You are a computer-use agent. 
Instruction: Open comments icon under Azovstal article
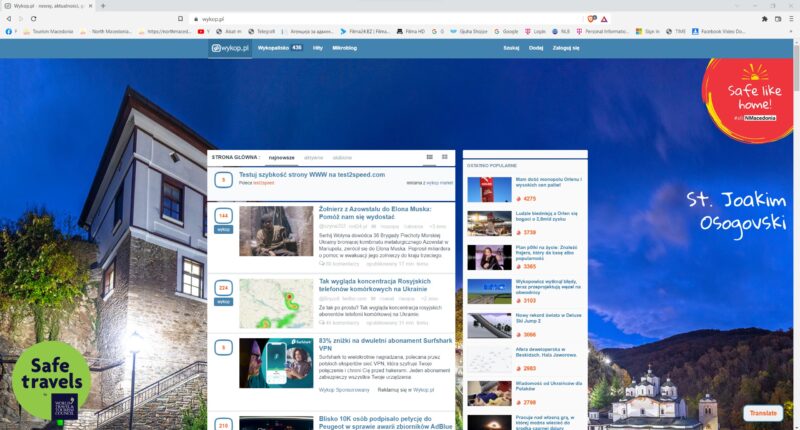coord(322,264)
